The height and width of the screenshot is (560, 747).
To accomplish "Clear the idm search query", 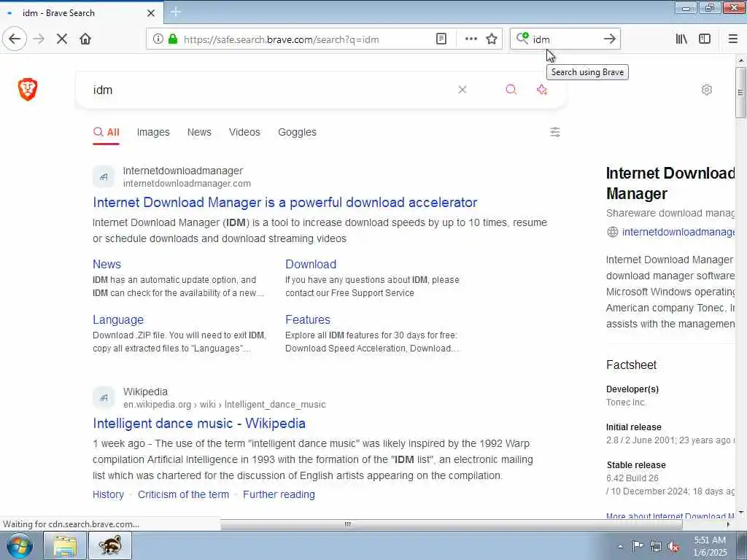I will (462, 90).
